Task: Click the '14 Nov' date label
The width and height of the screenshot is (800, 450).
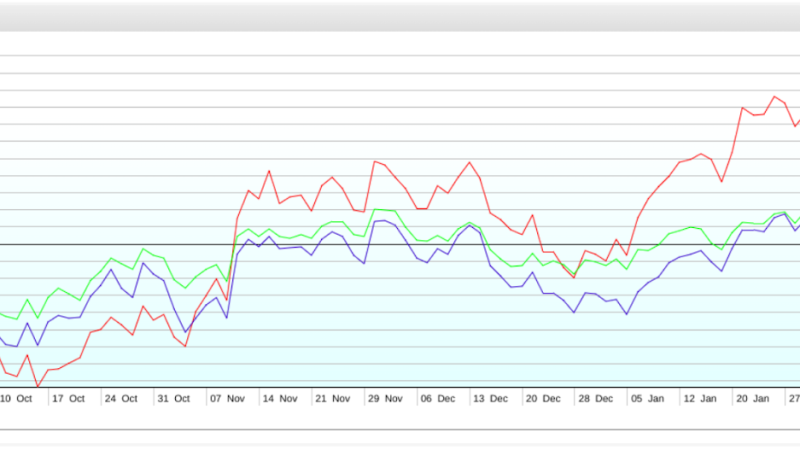Action: click(279, 398)
